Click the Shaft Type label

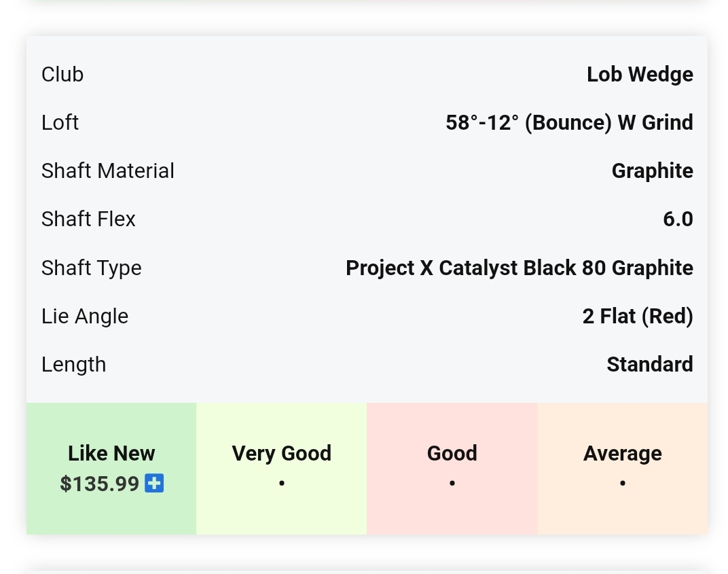tap(92, 268)
